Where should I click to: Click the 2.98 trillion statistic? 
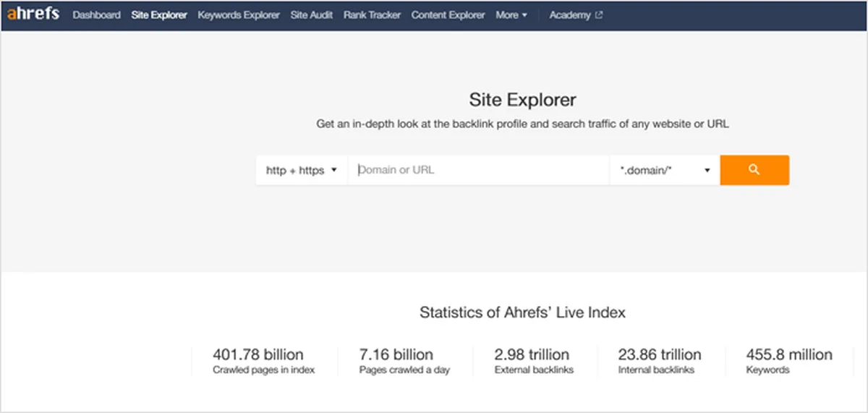532,354
